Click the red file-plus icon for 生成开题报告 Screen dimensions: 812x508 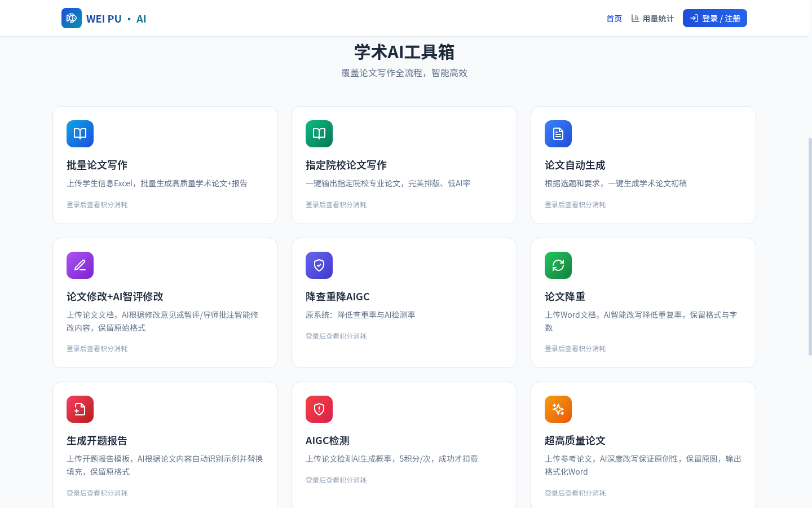click(80, 409)
